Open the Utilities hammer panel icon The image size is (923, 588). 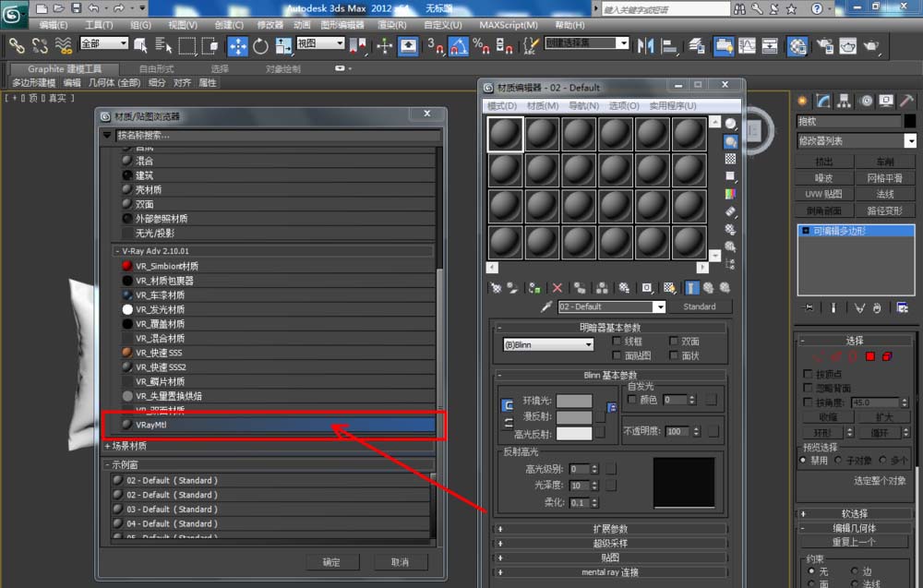[x=906, y=102]
